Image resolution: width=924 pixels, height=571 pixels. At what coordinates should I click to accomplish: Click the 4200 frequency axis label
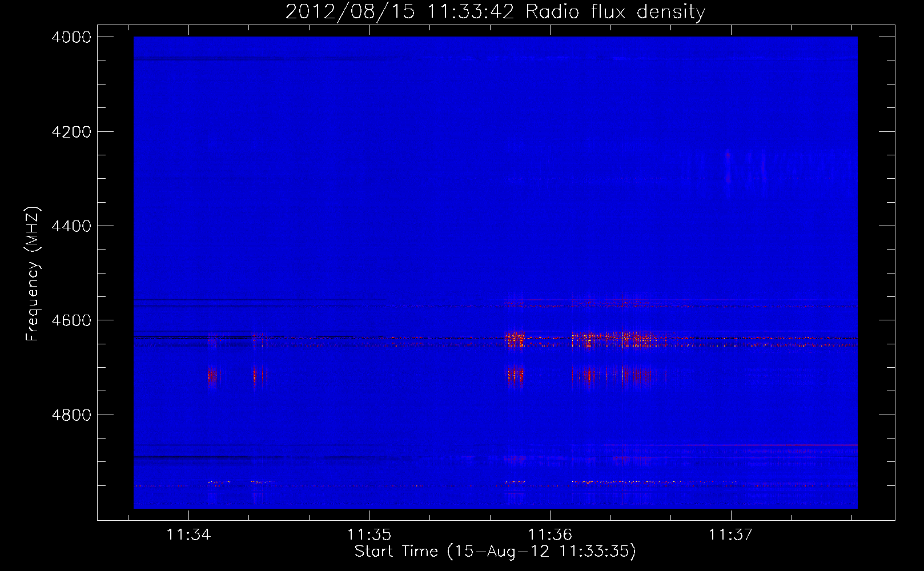click(x=71, y=132)
